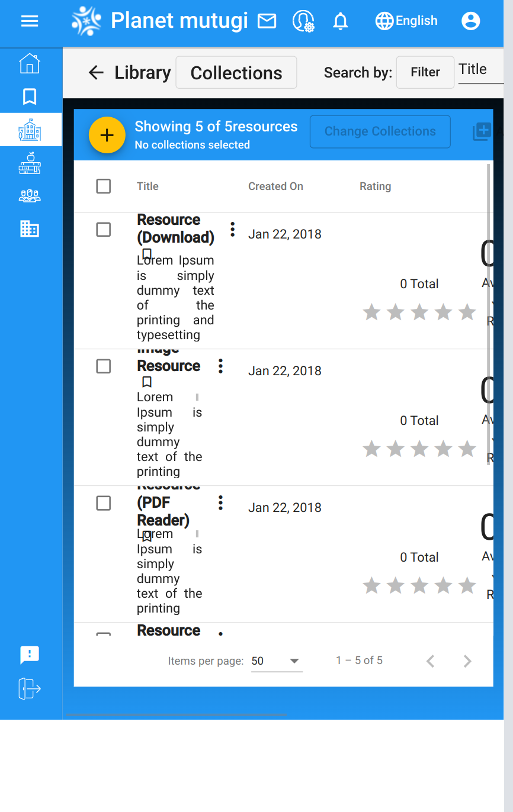Open the account avatar icon
This screenshot has height=812, width=513.
[470, 20]
